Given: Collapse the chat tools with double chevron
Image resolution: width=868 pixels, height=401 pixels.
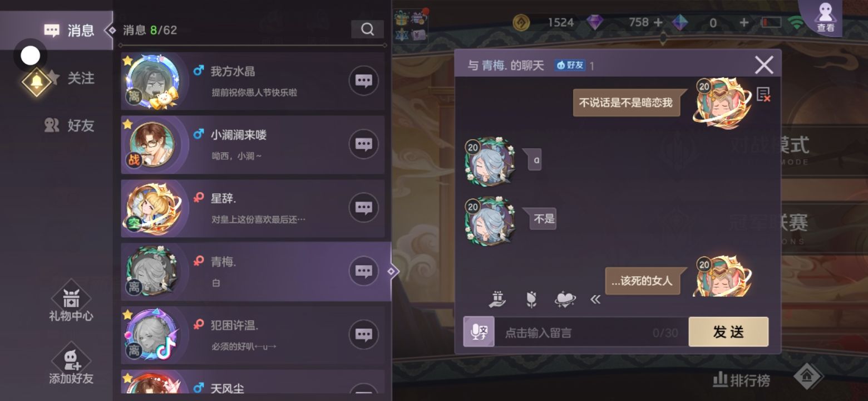Looking at the screenshot, I should point(595,300).
